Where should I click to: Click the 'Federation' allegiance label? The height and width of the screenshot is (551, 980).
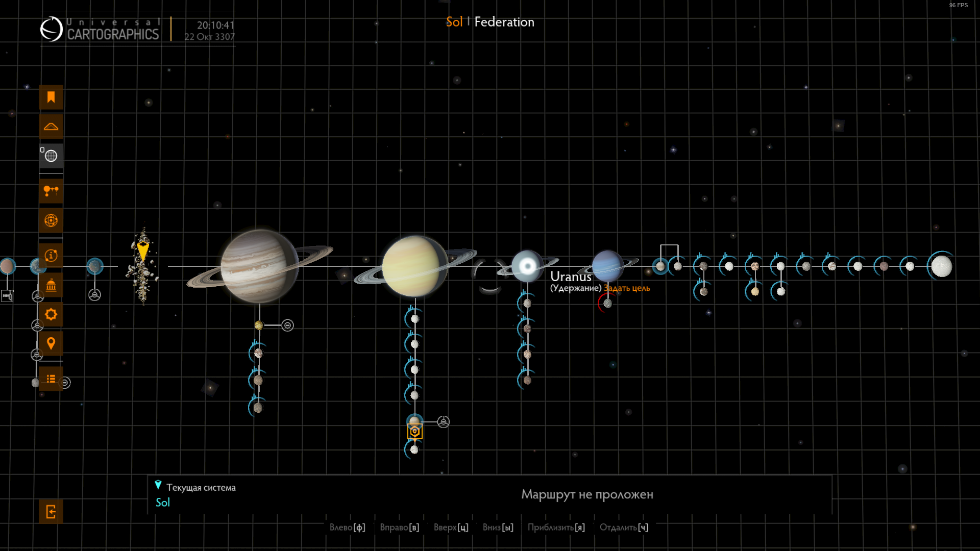coord(504,22)
